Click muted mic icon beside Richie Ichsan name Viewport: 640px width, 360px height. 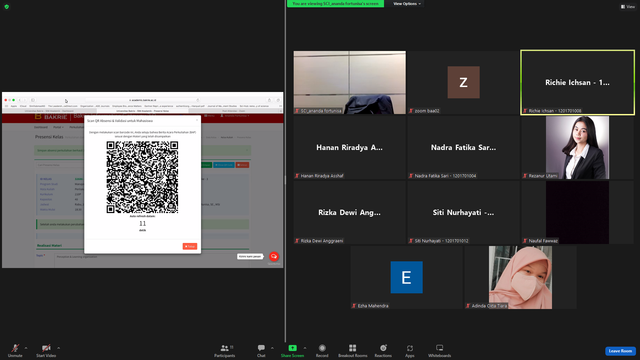pos(525,111)
